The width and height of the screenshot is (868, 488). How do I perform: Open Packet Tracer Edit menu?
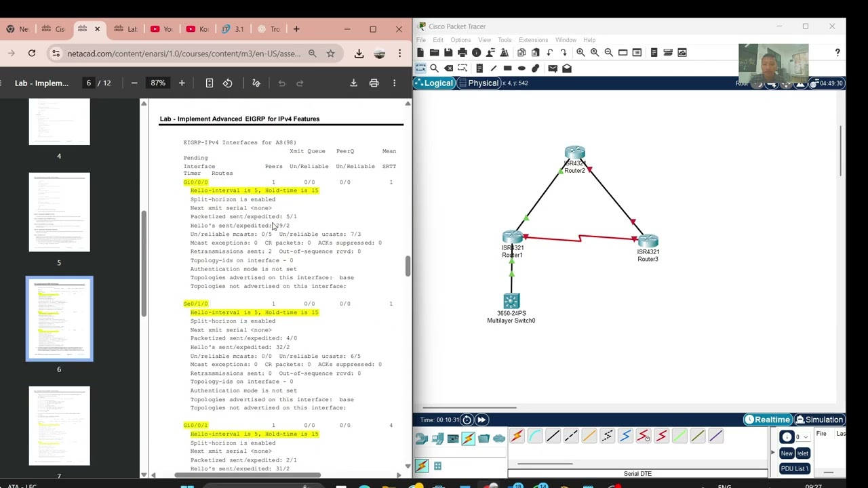[x=438, y=40]
